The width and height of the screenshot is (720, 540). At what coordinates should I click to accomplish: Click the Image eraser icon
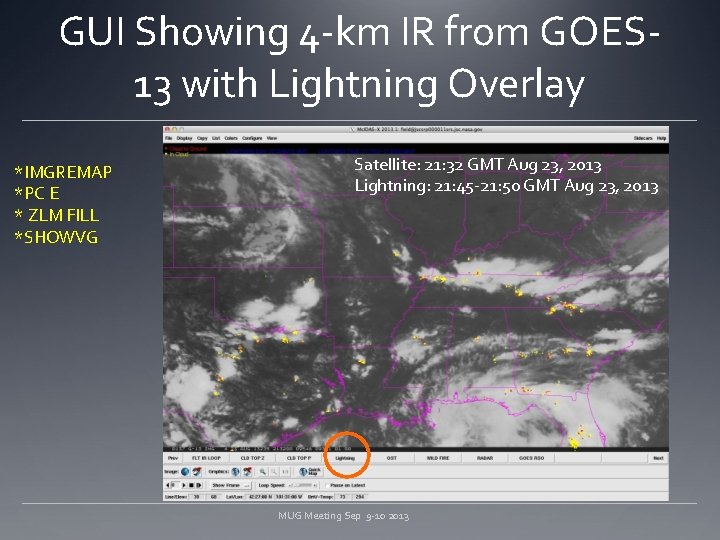[x=197, y=472]
